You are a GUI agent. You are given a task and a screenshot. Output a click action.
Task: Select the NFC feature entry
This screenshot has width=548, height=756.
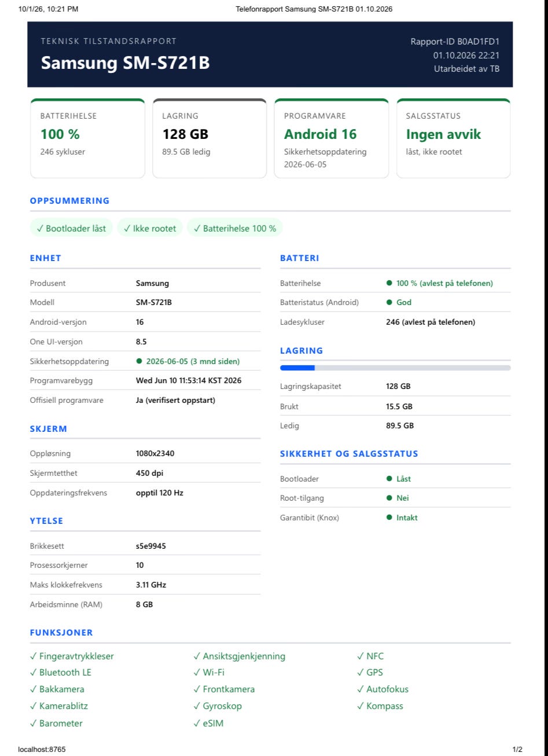pos(370,656)
